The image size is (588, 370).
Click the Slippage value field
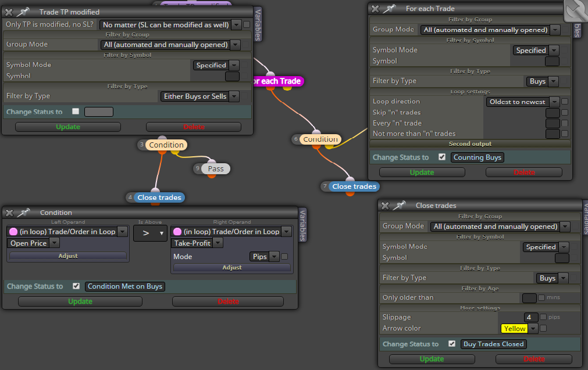[531, 317]
